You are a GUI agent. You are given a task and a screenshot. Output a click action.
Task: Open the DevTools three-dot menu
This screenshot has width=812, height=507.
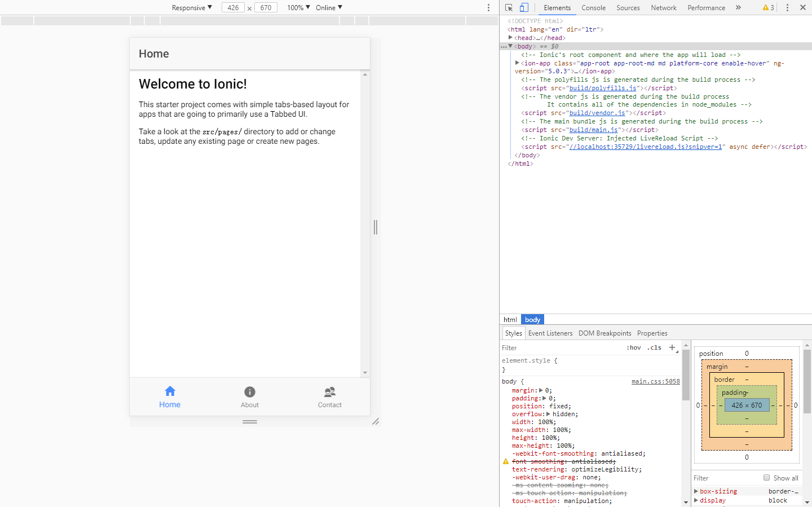[x=787, y=7]
